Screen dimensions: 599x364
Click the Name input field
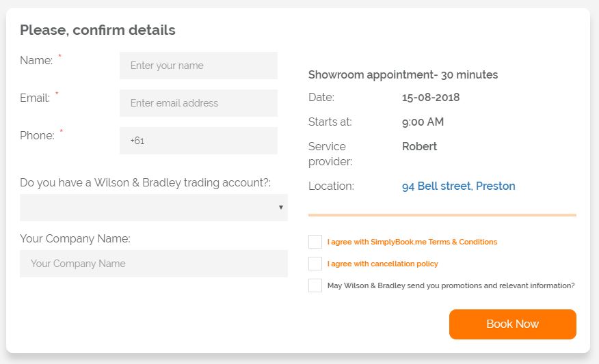[x=198, y=66]
